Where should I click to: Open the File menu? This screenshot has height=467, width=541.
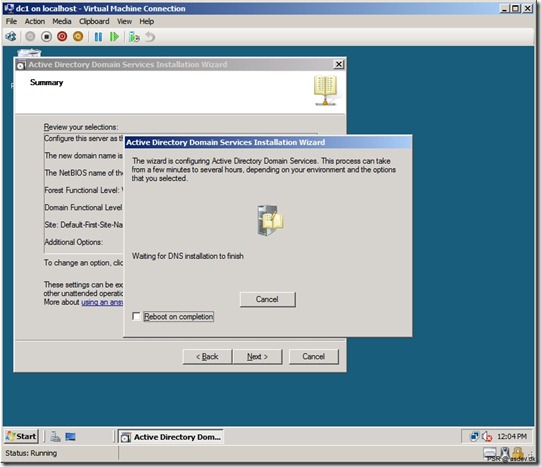pos(11,21)
